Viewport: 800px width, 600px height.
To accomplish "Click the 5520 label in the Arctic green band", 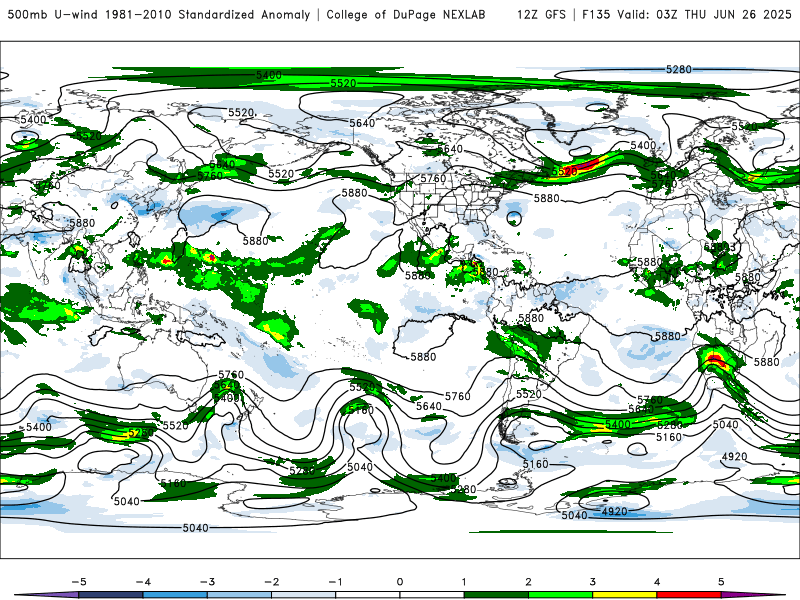I will [x=343, y=83].
